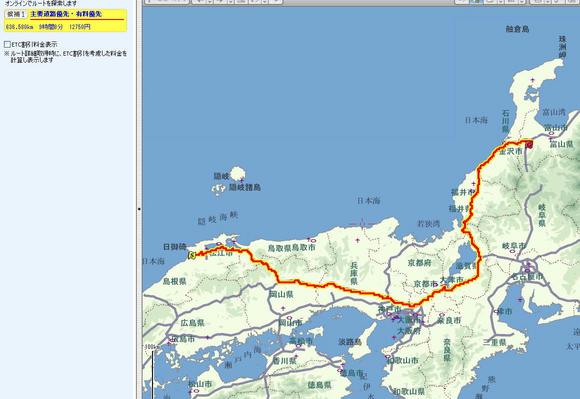Click the 舳倉島 label in the sea
Image resolution: width=580 pixels, height=399 pixels.
[x=517, y=29]
